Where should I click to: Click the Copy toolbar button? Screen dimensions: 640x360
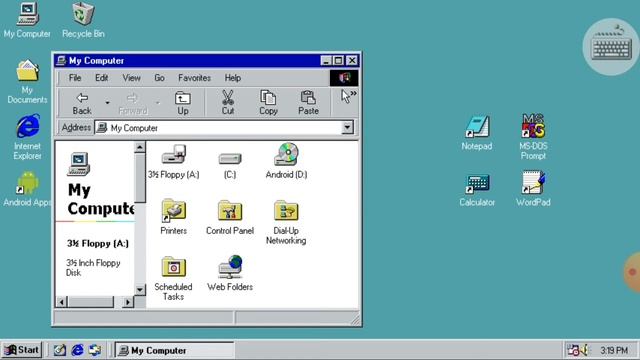tap(268, 103)
